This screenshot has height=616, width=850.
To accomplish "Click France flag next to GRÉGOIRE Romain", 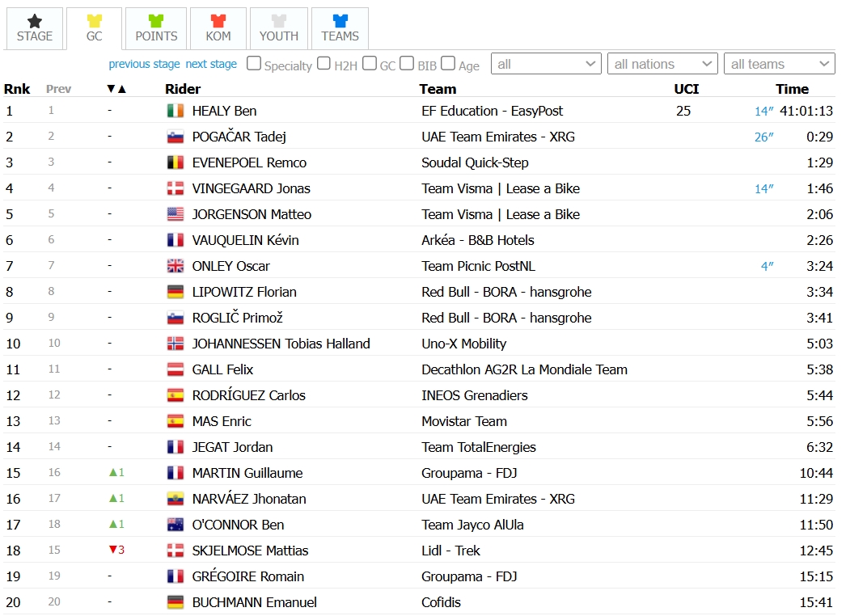I will pos(175,576).
